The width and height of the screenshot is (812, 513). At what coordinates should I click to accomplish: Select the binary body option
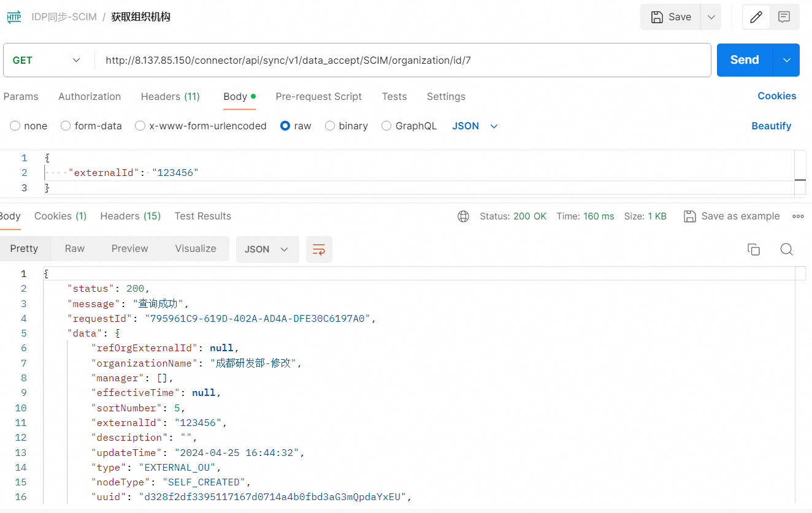click(347, 126)
